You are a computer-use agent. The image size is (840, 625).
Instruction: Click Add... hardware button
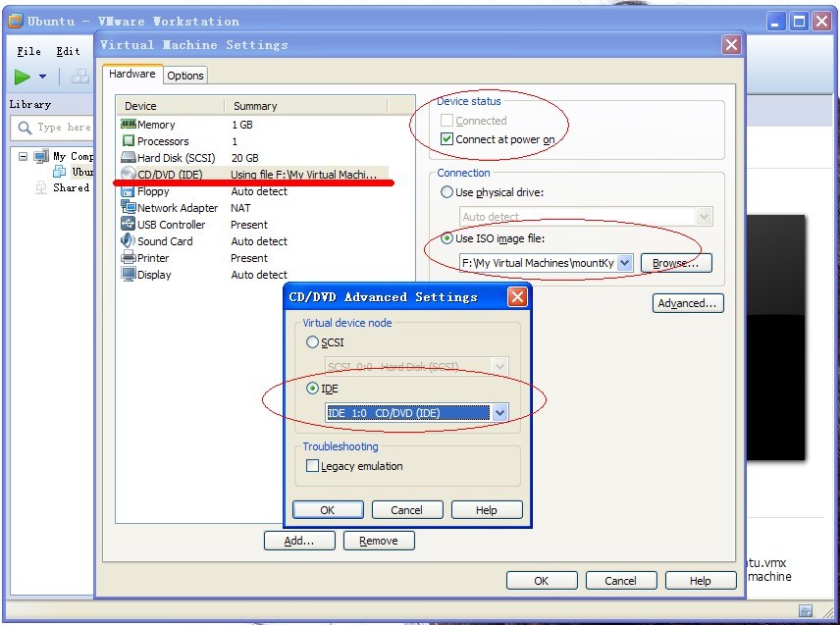[x=299, y=541]
